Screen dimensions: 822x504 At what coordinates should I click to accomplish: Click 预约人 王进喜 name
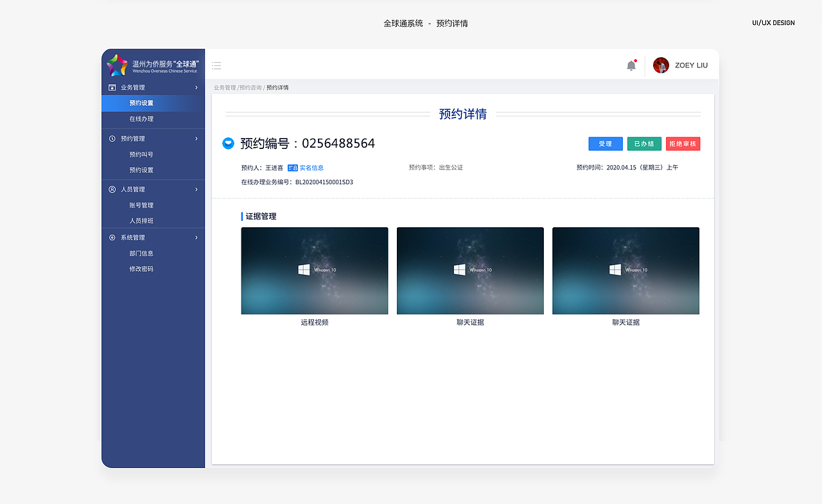click(x=274, y=168)
